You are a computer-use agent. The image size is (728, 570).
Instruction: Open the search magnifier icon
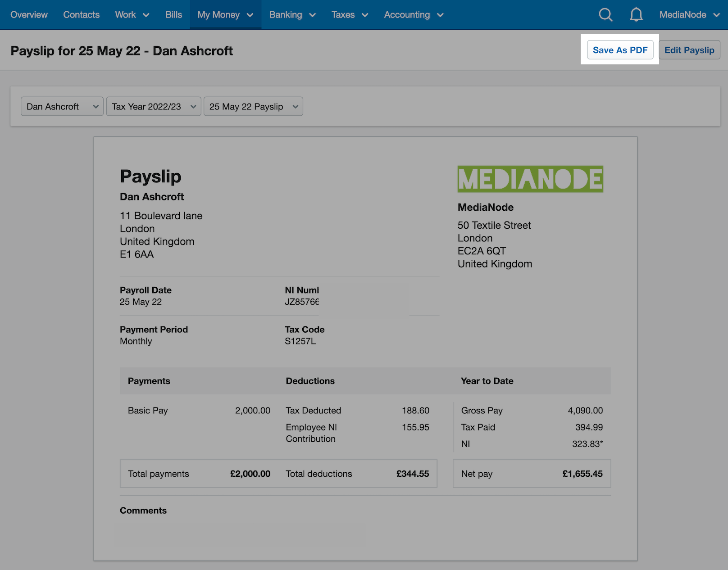click(605, 15)
